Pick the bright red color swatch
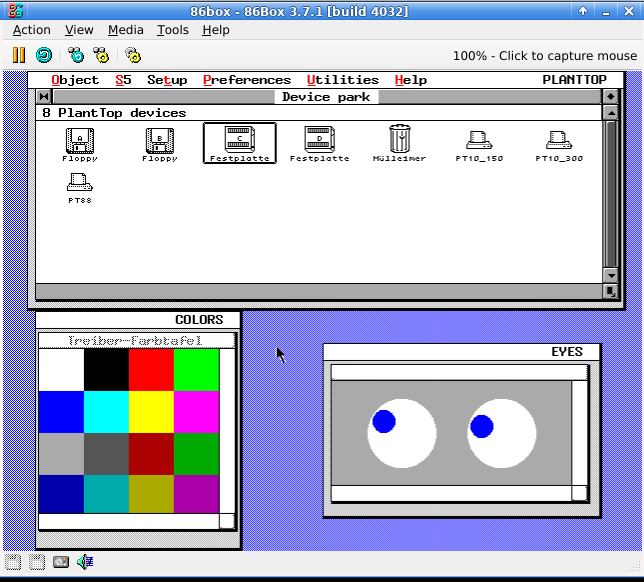 [152, 370]
